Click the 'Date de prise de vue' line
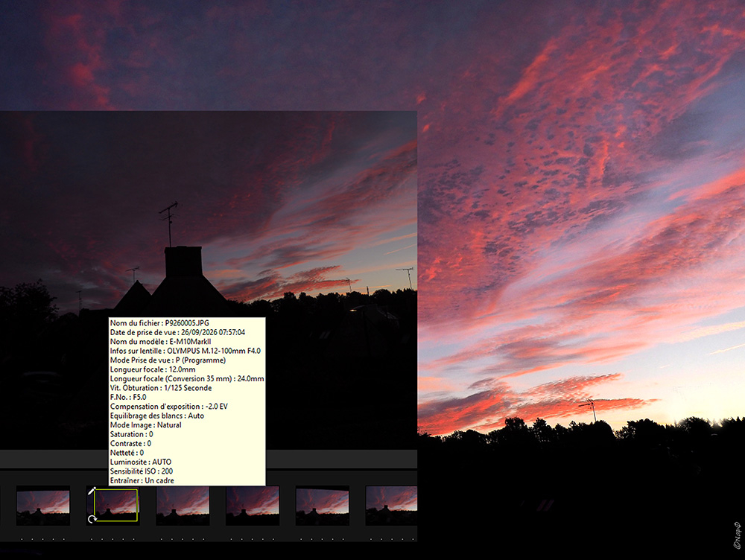This screenshot has height=560, width=745. 178,332
